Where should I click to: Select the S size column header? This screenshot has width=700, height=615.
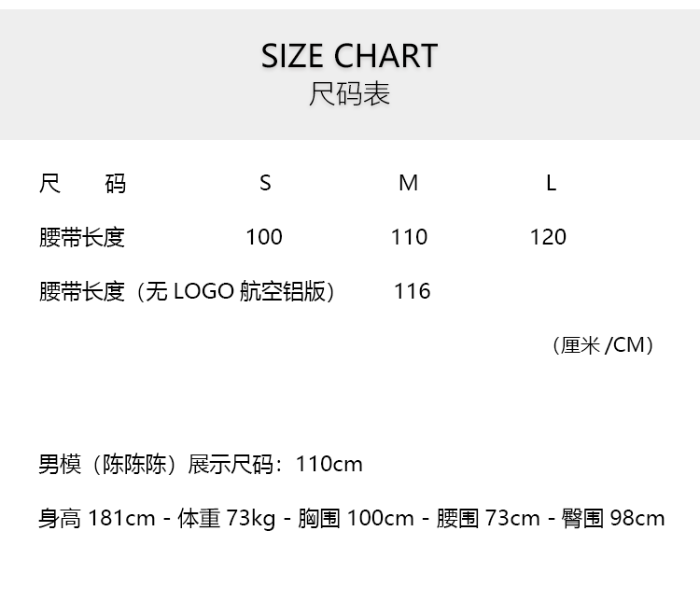click(x=265, y=183)
